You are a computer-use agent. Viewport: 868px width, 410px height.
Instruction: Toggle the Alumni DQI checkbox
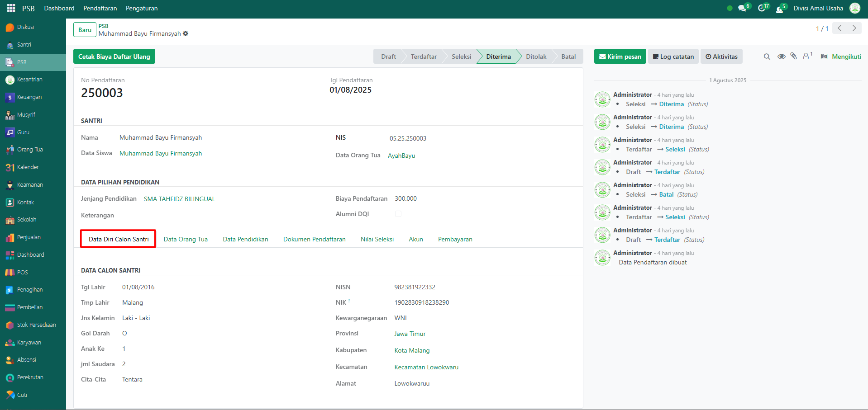[x=398, y=214]
